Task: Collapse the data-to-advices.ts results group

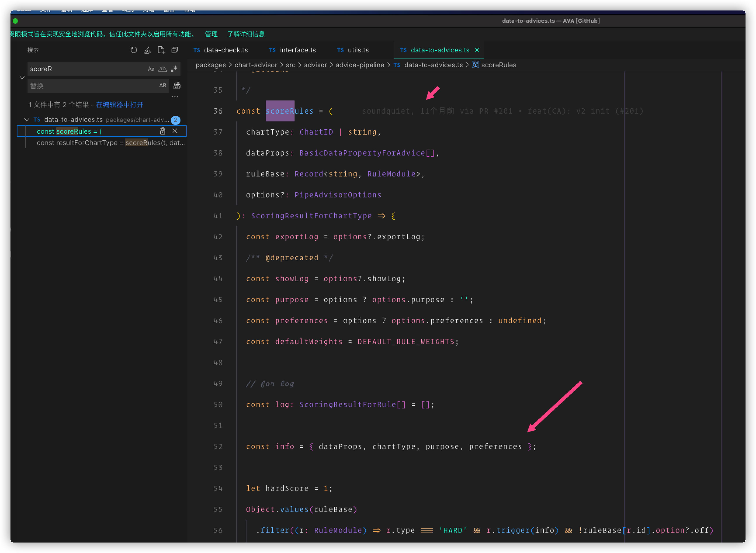Action: click(27, 119)
